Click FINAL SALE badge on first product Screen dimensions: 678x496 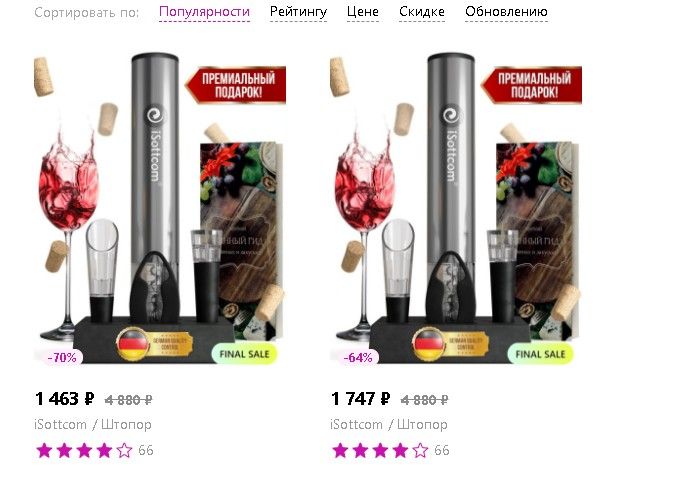(244, 354)
